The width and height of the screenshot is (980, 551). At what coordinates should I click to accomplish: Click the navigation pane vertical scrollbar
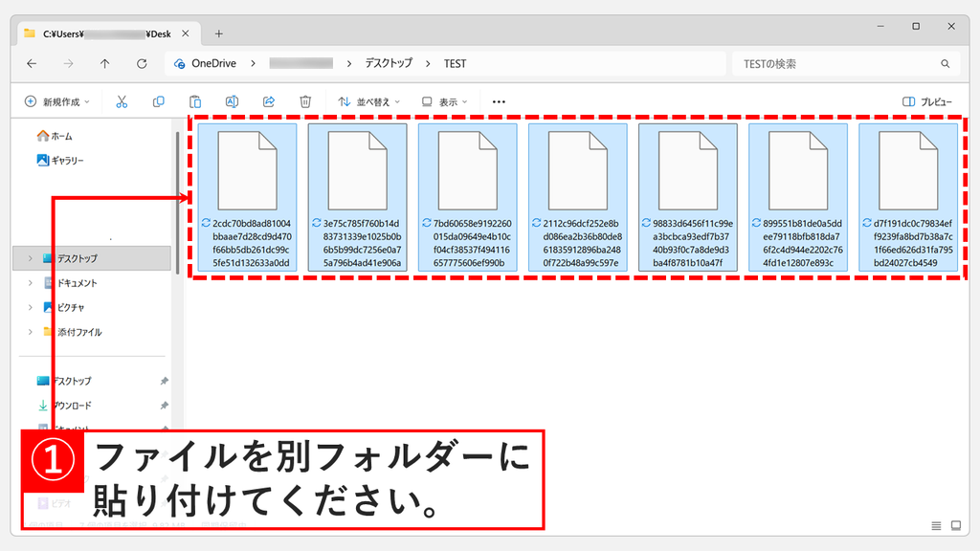(177, 203)
